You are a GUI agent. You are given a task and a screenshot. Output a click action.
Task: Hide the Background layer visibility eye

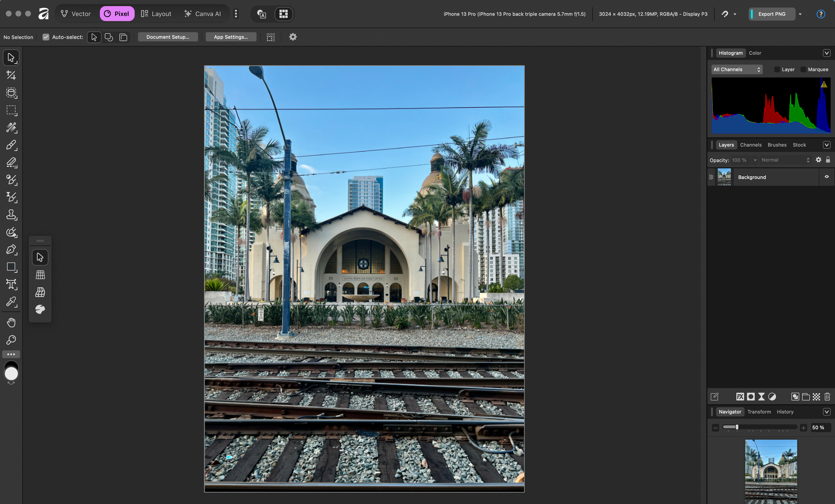827,177
